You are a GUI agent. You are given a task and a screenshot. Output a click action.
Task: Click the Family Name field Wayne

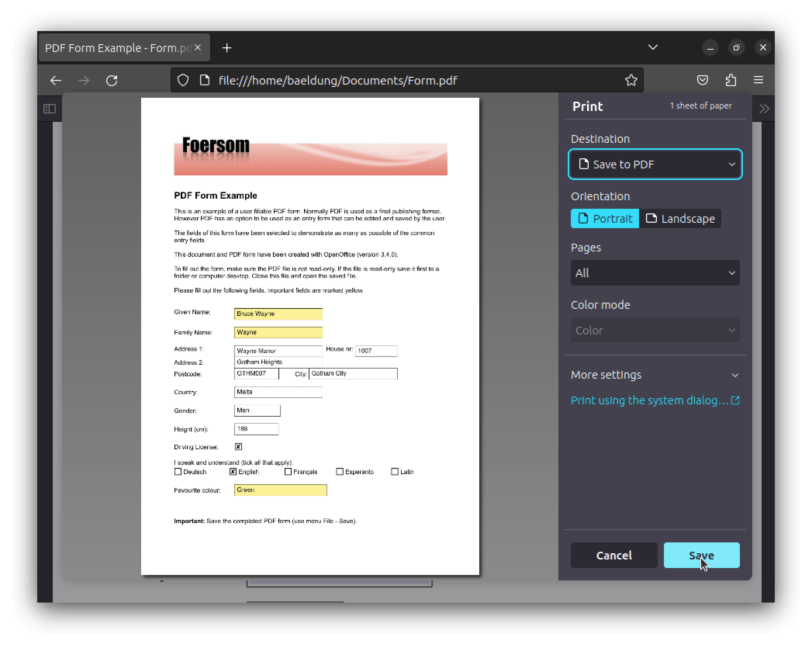tap(278, 332)
